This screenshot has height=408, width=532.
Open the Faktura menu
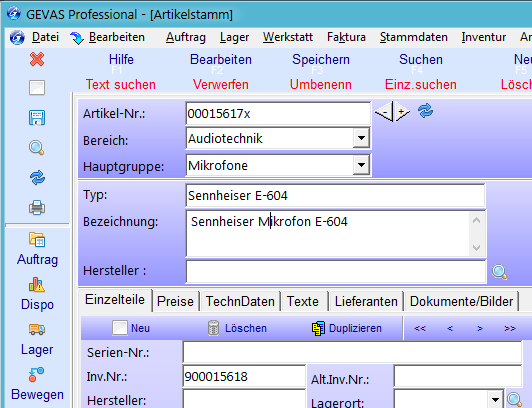pyautogui.click(x=346, y=37)
